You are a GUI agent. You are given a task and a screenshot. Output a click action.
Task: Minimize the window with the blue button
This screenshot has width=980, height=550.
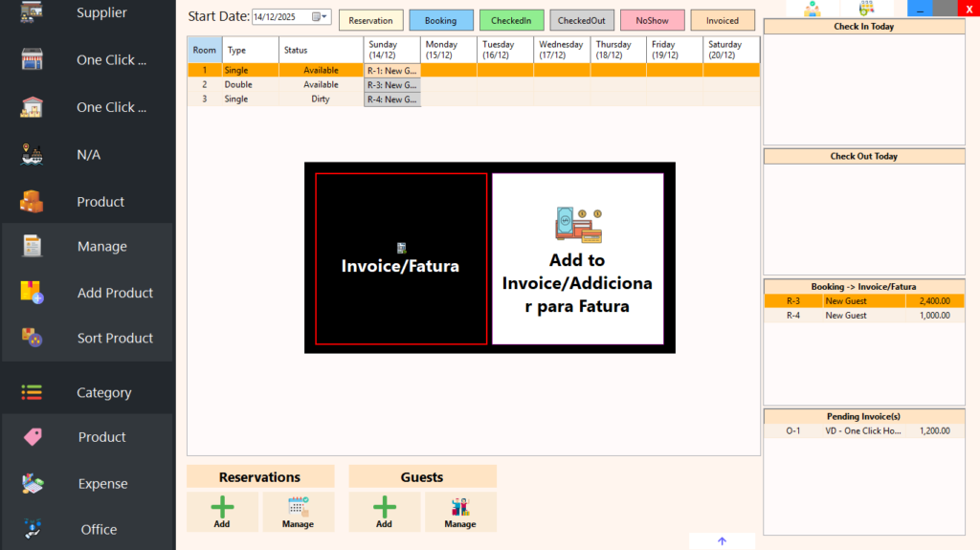(x=920, y=8)
